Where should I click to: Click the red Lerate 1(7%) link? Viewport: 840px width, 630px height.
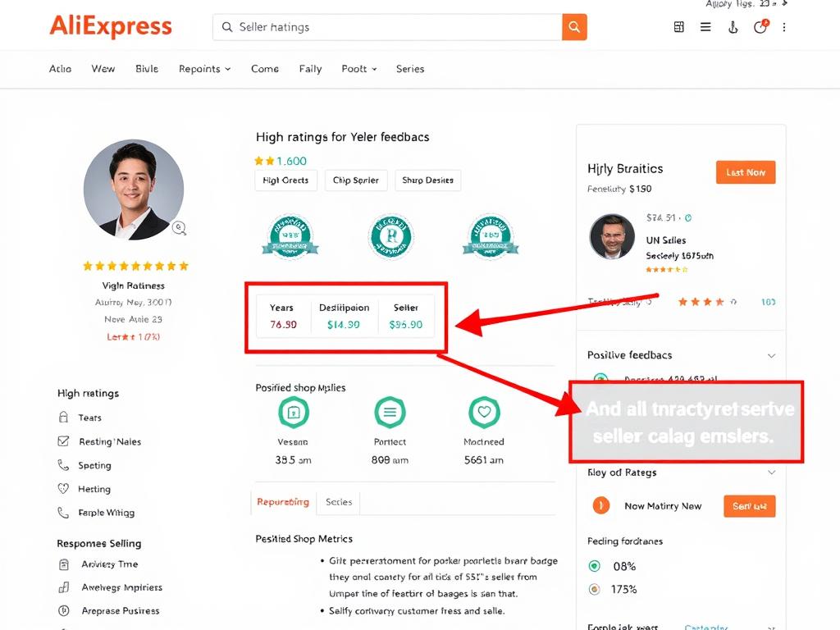134,337
